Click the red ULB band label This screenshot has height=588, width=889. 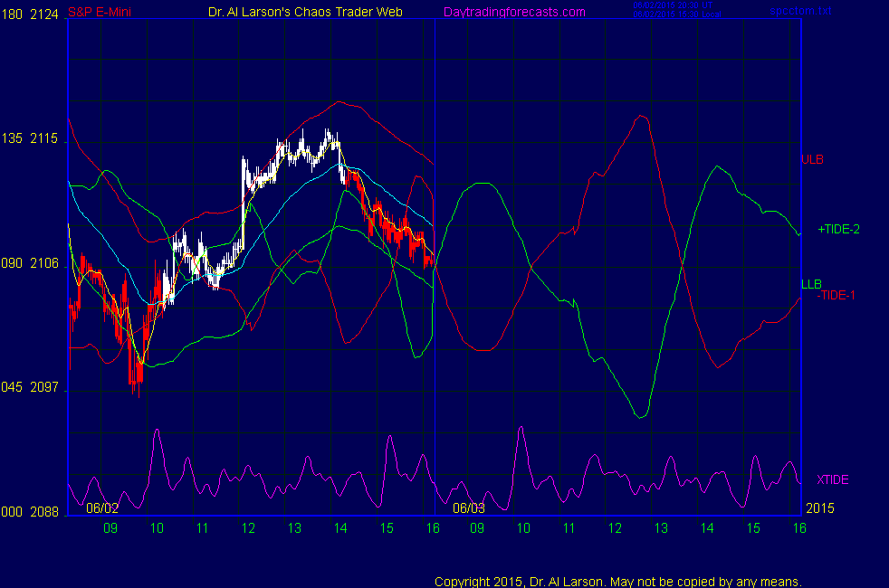pos(812,160)
